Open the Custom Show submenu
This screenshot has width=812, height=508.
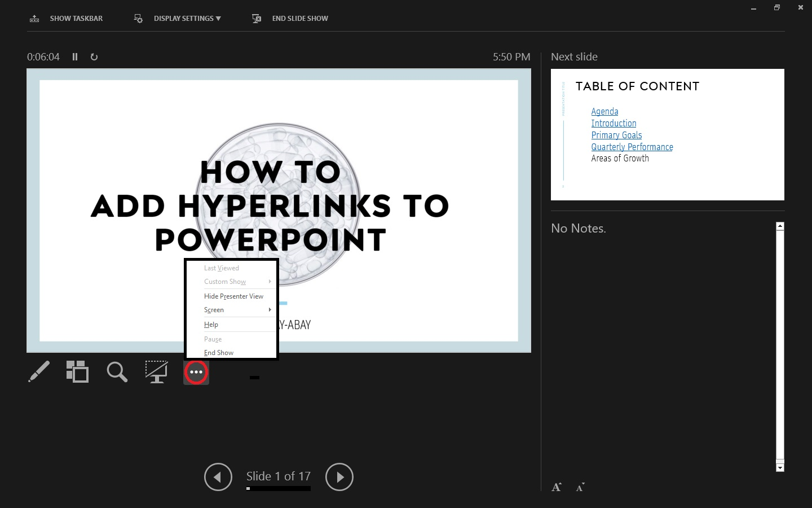[x=232, y=282]
